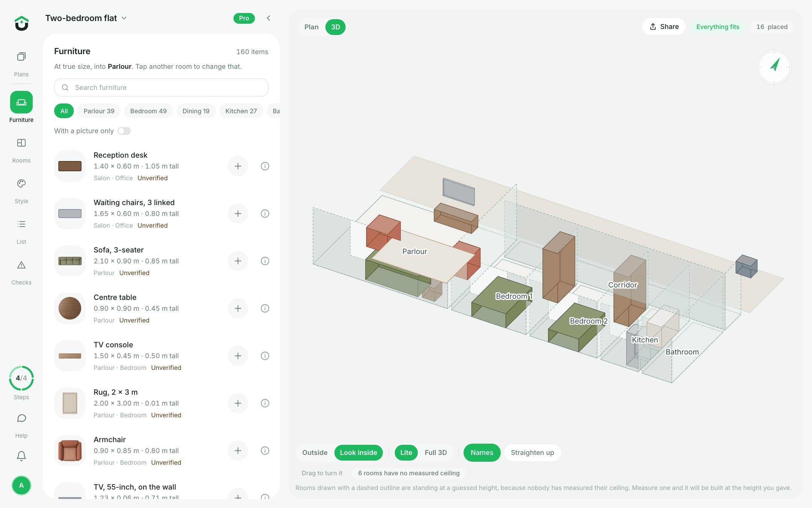Show info for Waiting chairs

pos(265,213)
